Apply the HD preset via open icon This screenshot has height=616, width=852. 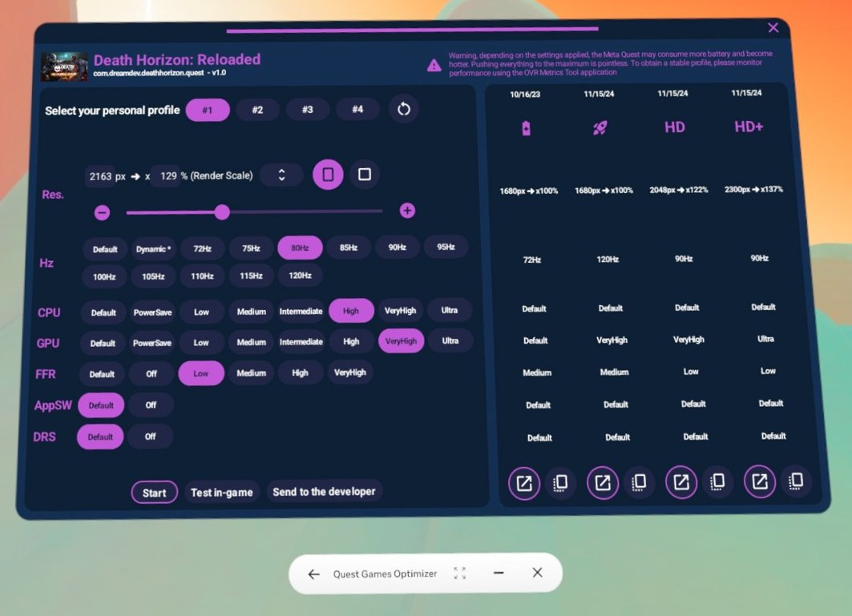pyautogui.click(x=680, y=482)
